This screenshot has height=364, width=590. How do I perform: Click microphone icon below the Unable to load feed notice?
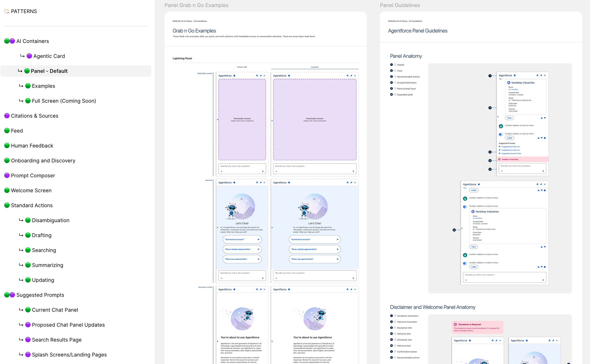click(543, 171)
